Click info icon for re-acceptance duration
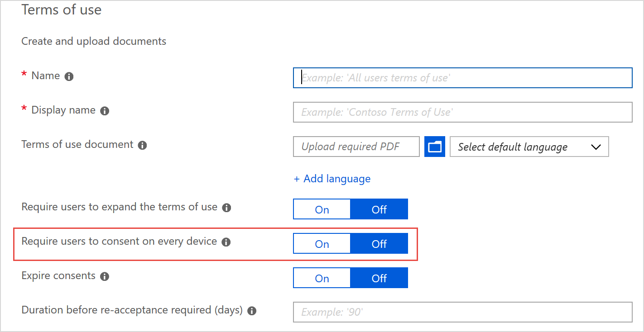This screenshot has height=332, width=644. point(252,311)
